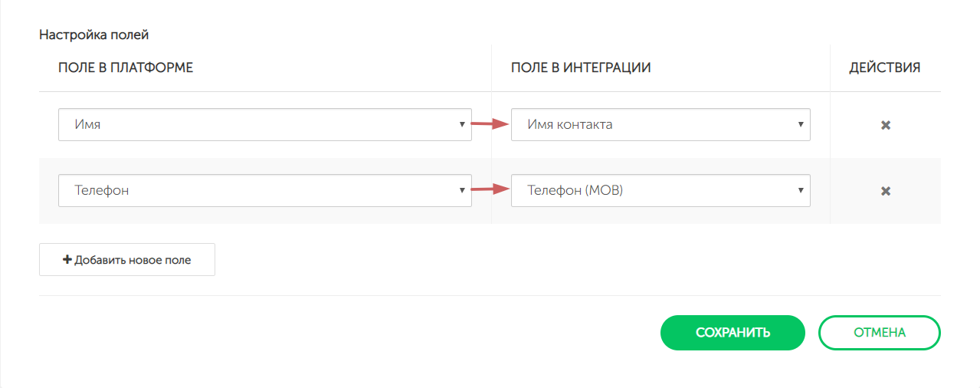Click the red arrow in Имя row
Screen dimensions: 980x388
click(x=490, y=124)
